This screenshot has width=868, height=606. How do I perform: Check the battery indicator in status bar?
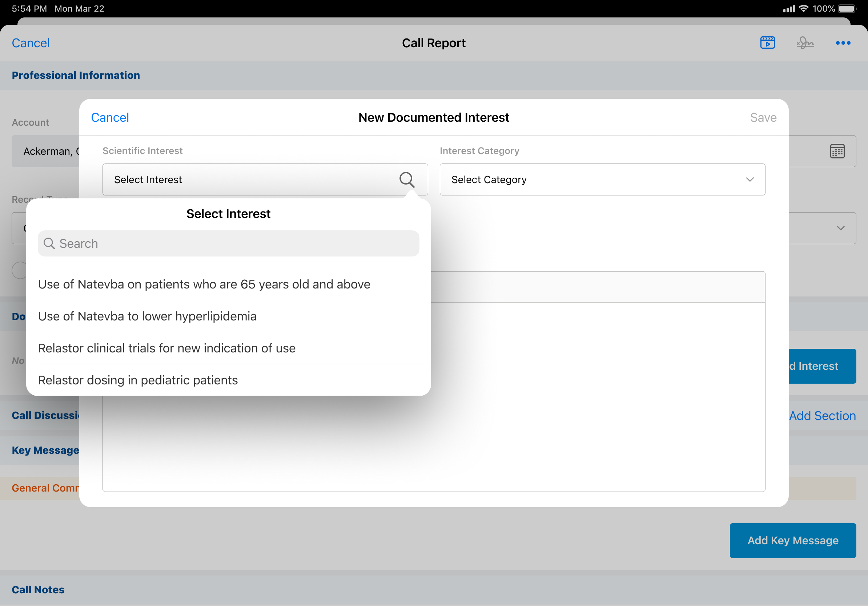coord(847,8)
